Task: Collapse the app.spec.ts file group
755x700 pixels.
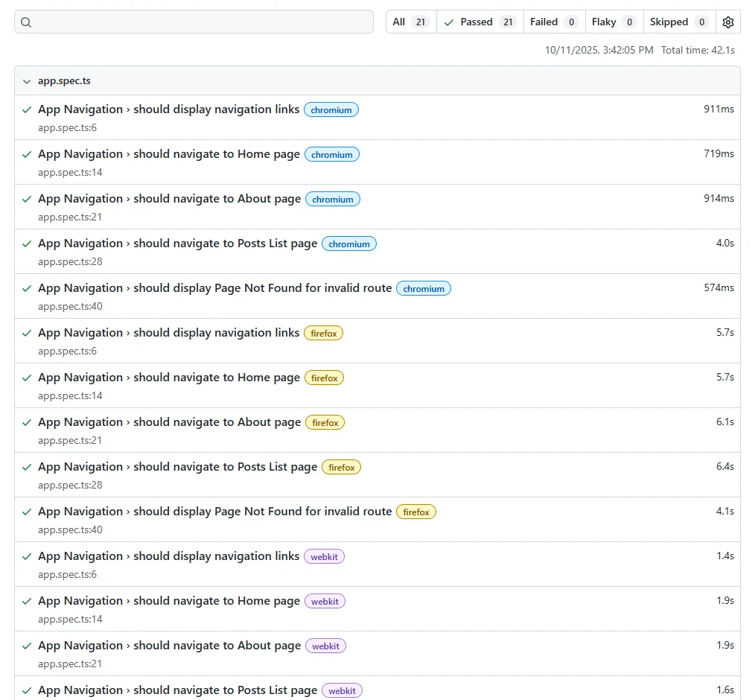Action: (27, 81)
